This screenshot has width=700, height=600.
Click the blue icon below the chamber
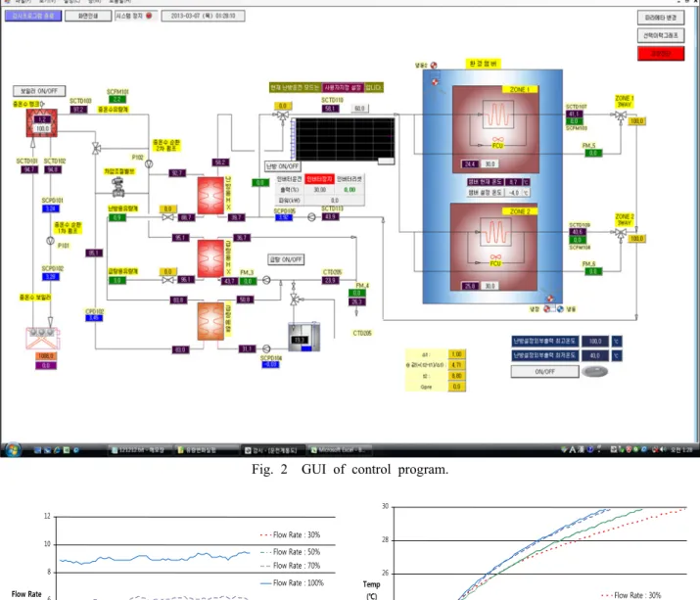[x=560, y=309]
